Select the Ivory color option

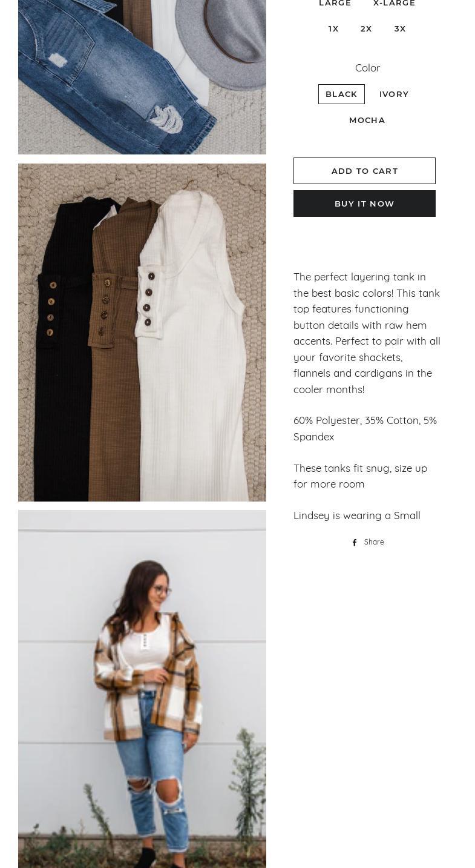pyautogui.click(x=394, y=94)
